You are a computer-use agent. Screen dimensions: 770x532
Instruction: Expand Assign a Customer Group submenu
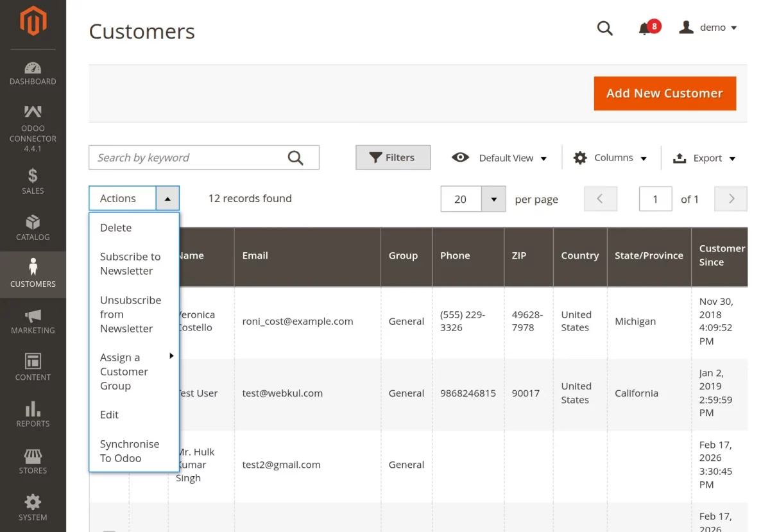point(133,372)
